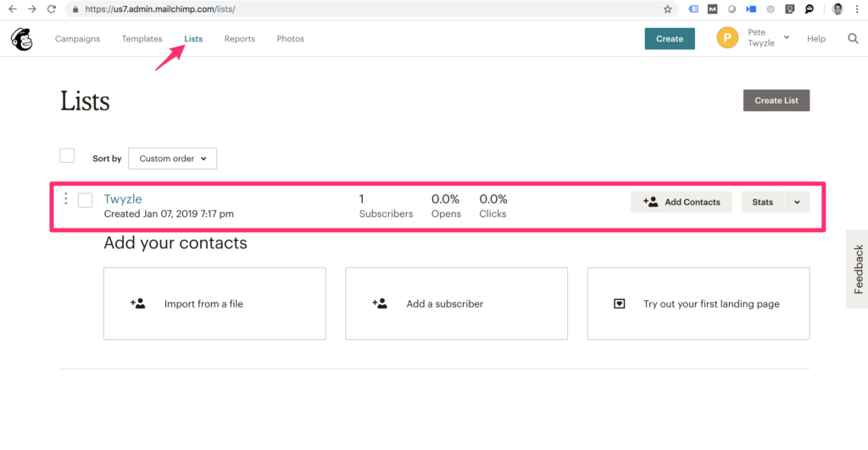Expand the Pete Twyzle account menu

786,37
